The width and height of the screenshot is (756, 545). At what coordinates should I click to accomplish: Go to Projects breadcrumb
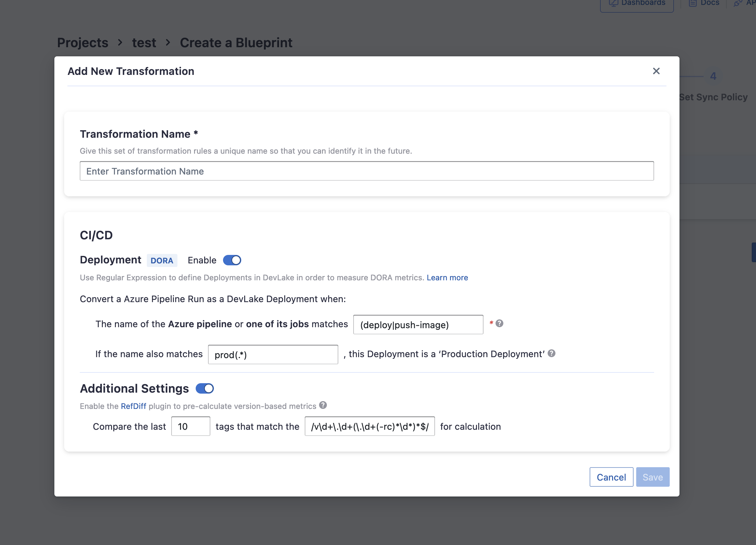pos(82,43)
